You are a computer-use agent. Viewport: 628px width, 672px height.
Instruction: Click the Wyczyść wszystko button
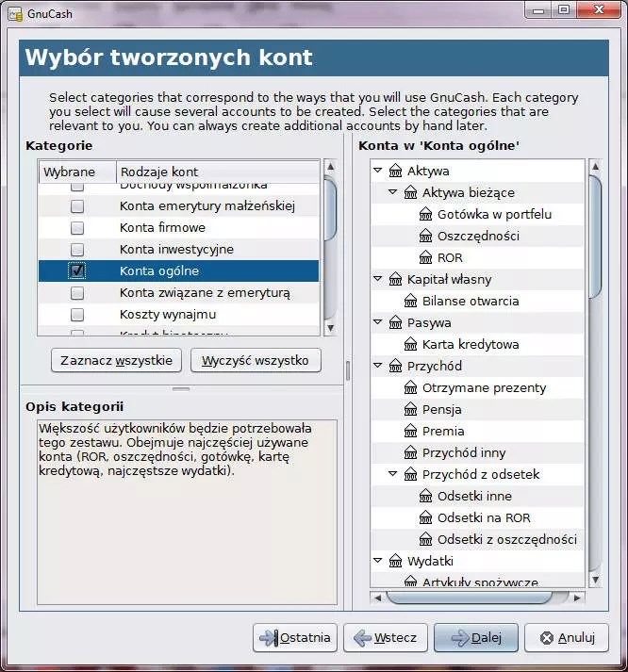coord(256,360)
